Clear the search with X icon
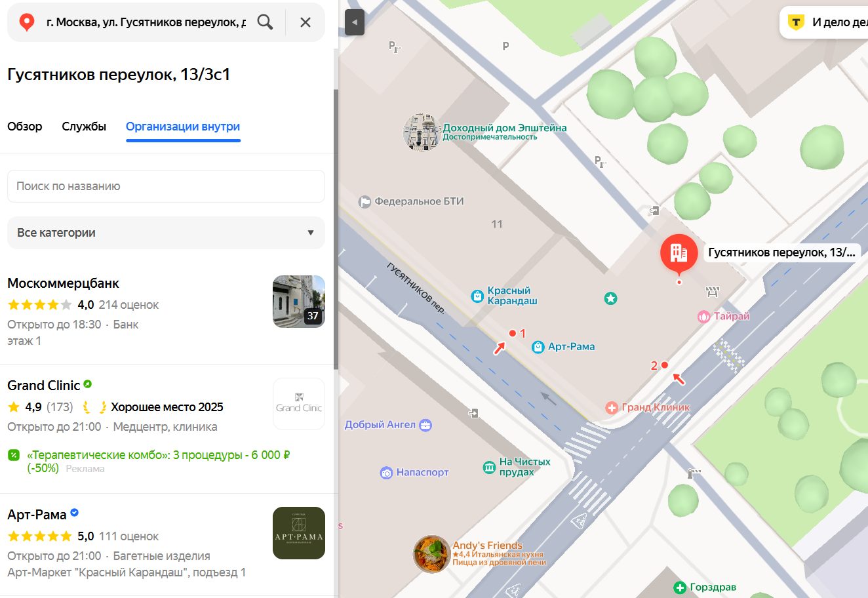The height and width of the screenshot is (598, 868). [306, 22]
